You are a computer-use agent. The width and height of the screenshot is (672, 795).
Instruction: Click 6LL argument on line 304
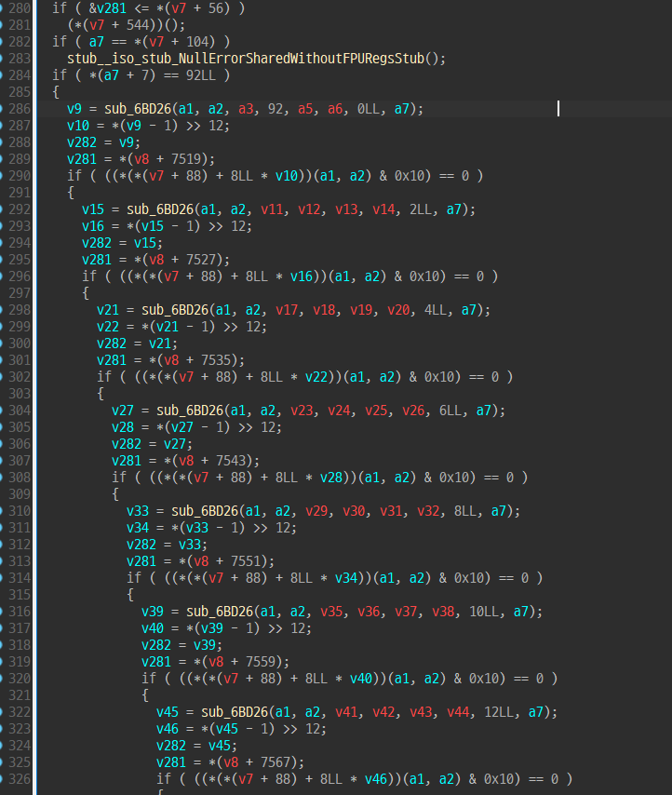(x=450, y=410)
